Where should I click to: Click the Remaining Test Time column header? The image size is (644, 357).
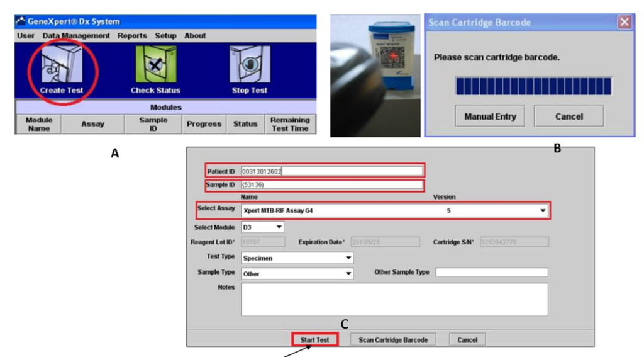(x=290, y=124)
